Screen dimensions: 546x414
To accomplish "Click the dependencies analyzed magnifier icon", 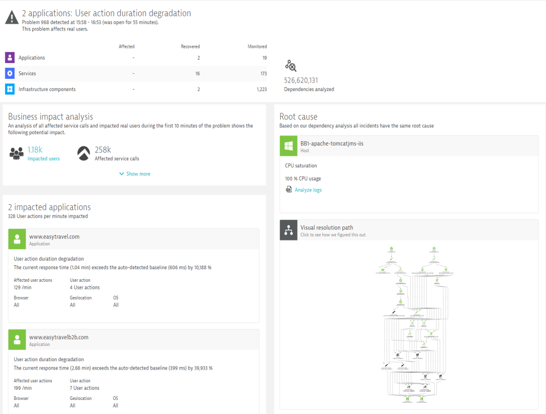I will click(291, 65).
